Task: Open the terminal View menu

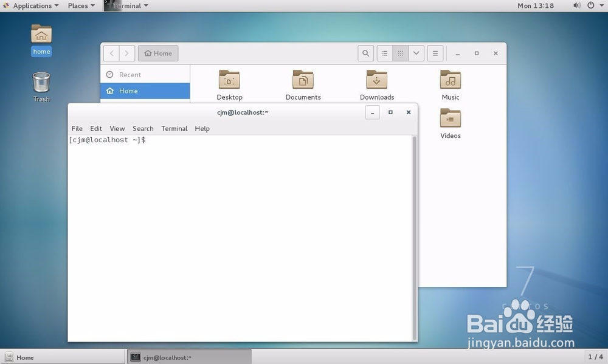Action: [x=117, y=128]
